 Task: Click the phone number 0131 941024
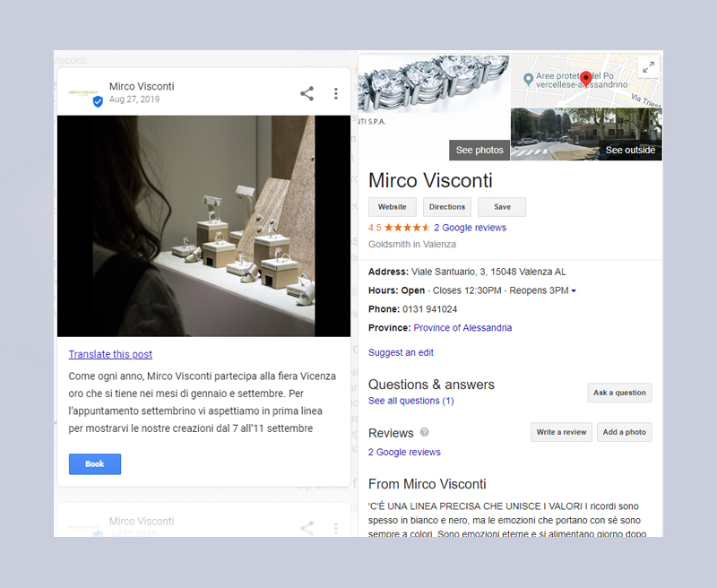pos(430,309)
